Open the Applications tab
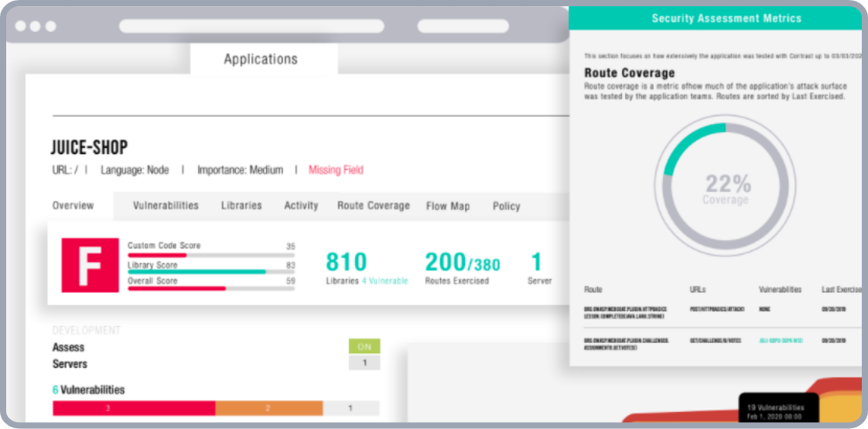This screenshot has width=868, height=429. (x=261, y=60)
